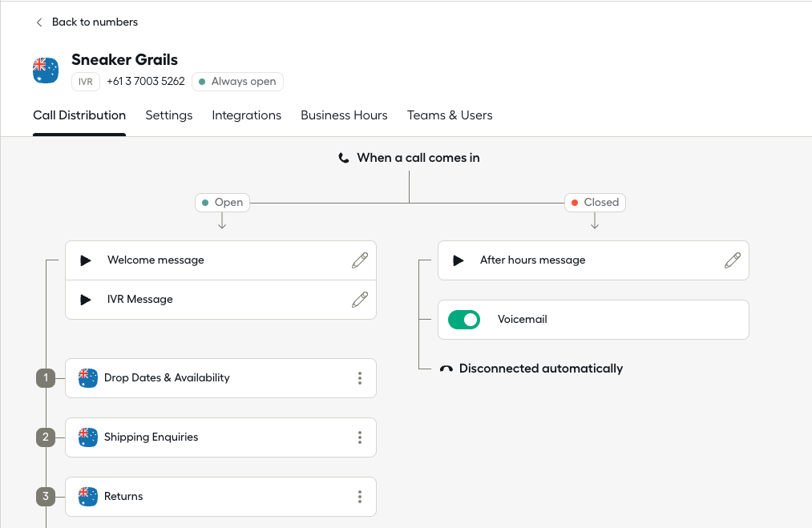Open the Business Hours tab
The height and width of the screenshot is (528, 812).
[x=344, y=115]
